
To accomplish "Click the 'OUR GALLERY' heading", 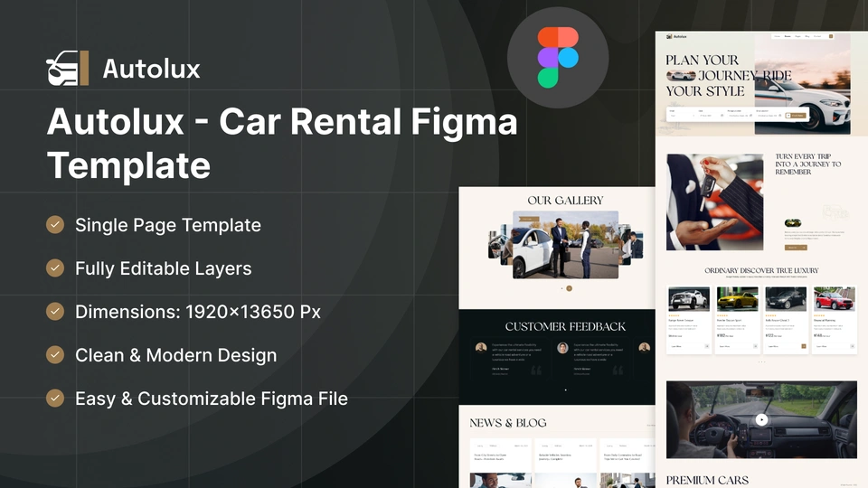I will (x=565, y=201).
